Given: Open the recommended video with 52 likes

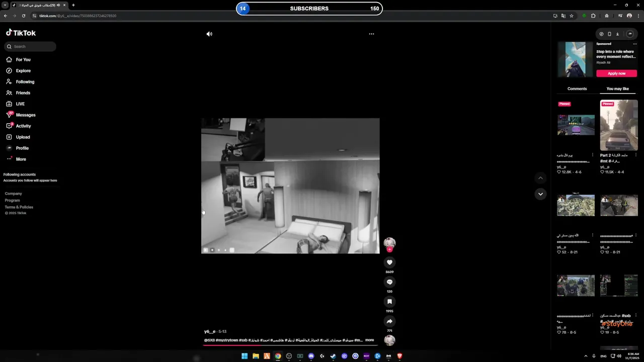Looking at the screenshot, I should click(576, 205).
